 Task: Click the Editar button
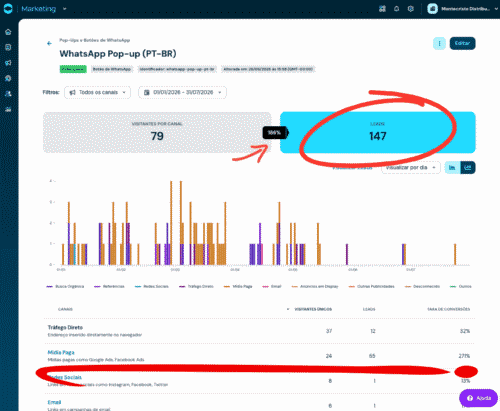tap(462, 43)
